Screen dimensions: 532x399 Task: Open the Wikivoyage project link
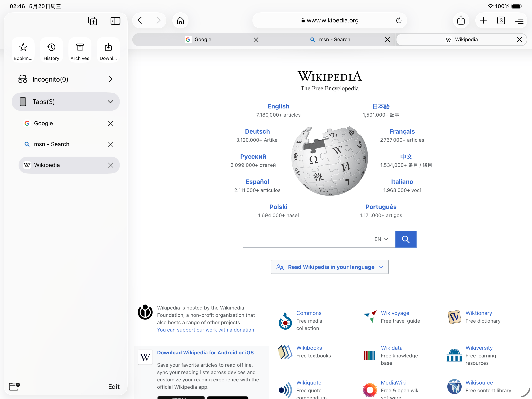(395, 313)
